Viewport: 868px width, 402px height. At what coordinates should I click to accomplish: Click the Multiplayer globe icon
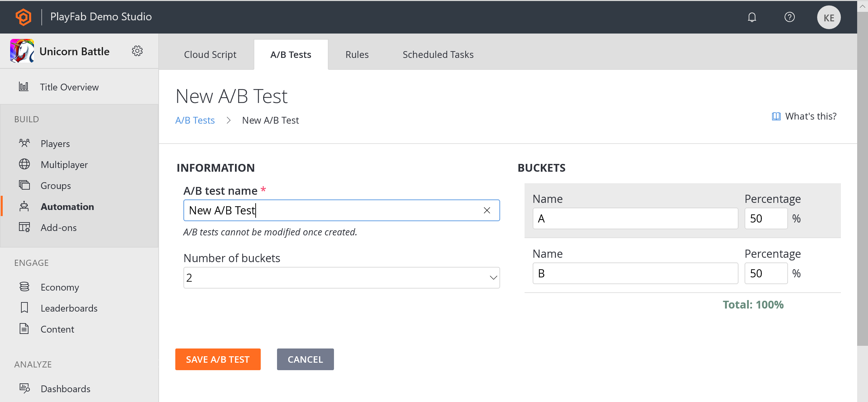(24, 164)
